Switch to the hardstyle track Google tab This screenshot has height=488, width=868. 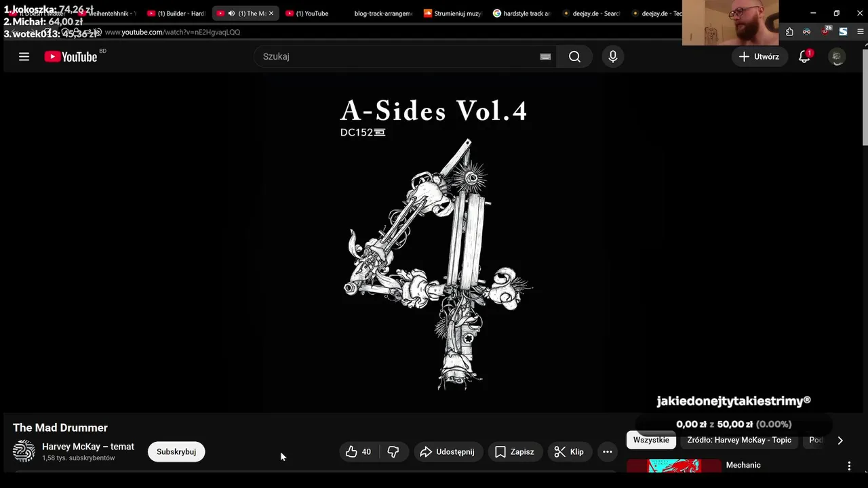click(522, 14)
